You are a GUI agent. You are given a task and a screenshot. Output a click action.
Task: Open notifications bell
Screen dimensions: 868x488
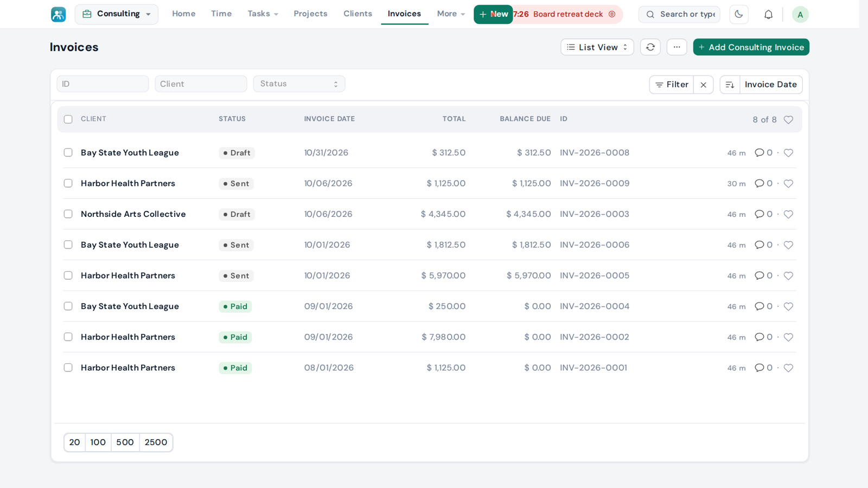click(x=768, y=15)
